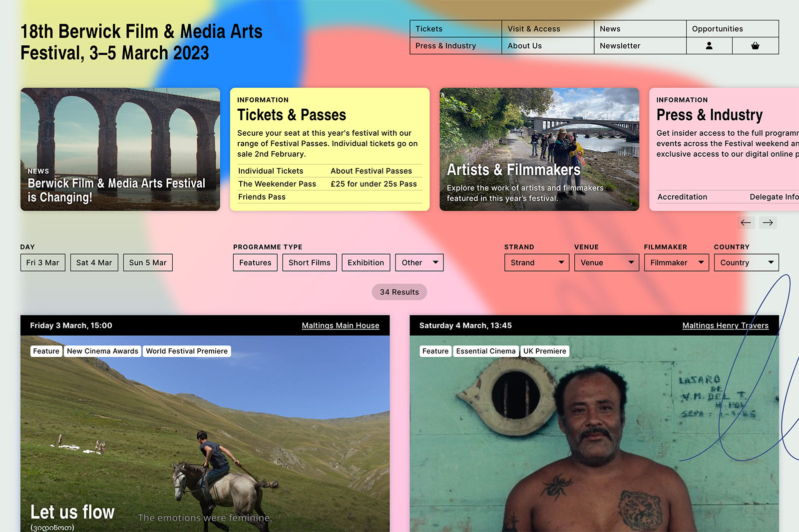Click Friday 3 March, 15:00 text
The image size is (799, 532).
71,325
